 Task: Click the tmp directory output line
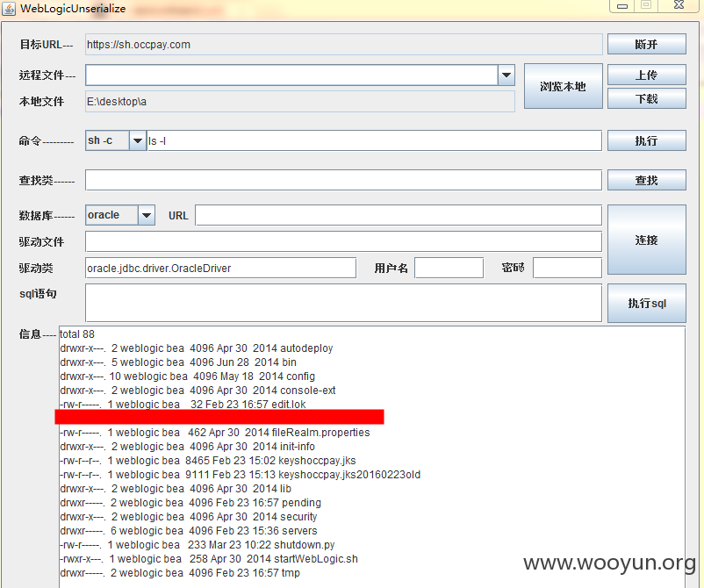coord(180,573)
